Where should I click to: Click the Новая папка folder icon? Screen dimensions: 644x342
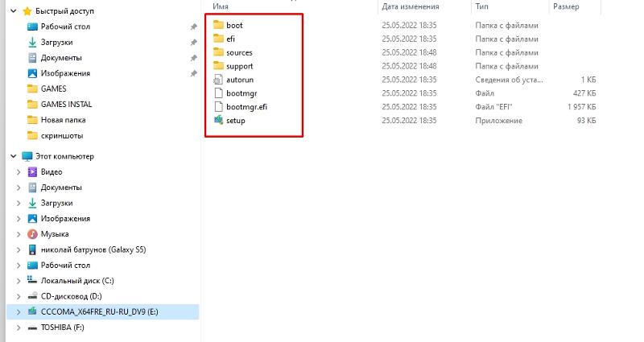32,120
